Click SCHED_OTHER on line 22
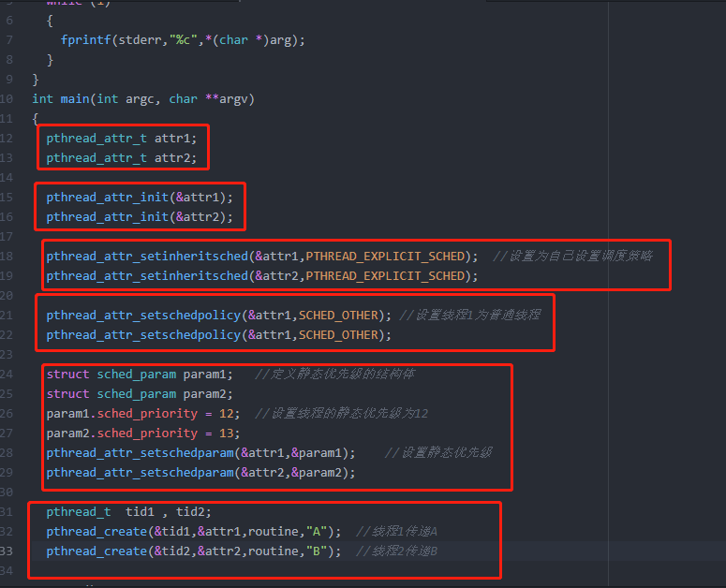The height and width of the screenshot is (588, 726). pos(338,335)
